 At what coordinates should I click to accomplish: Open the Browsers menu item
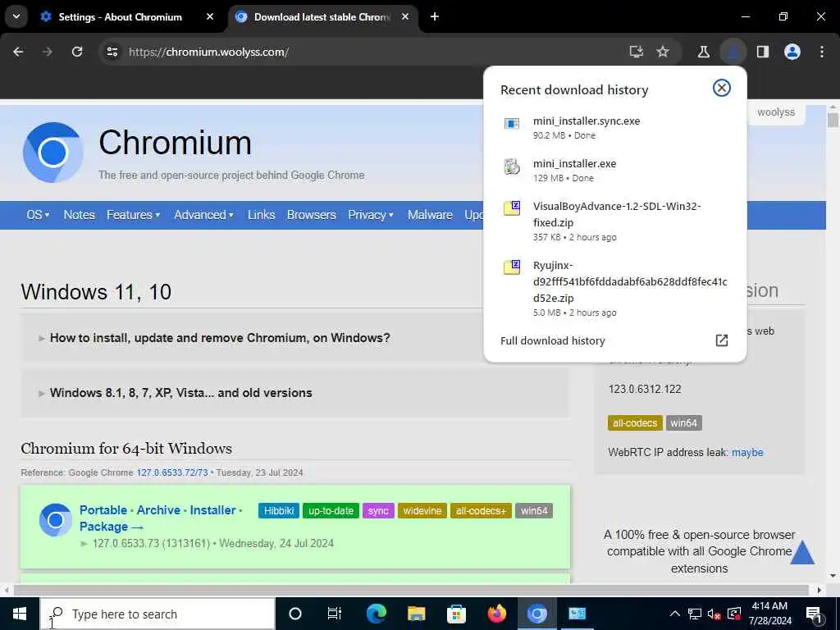311,215
